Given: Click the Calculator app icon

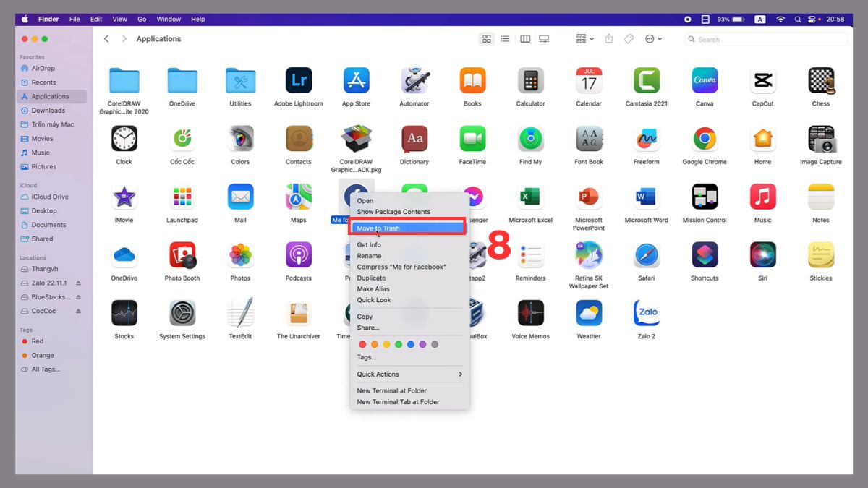Looking at the screenshot, I should [x=530, y=80].
